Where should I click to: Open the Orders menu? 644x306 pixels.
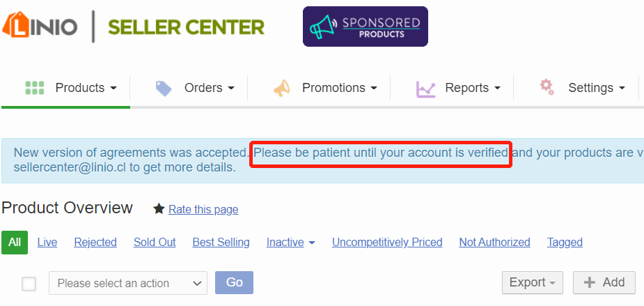pos(209,88)
